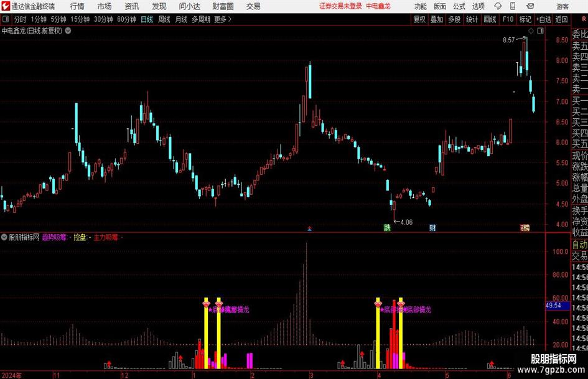
Task: Click the 控盘 indicator label
Action: tap(80, 237)
